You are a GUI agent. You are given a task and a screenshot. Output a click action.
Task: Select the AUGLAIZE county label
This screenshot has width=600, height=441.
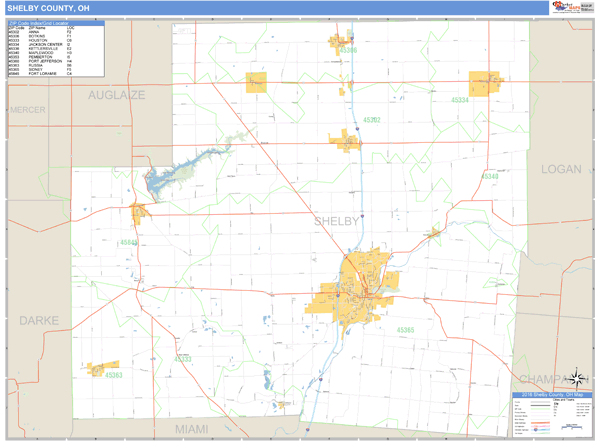click(116, 95)
